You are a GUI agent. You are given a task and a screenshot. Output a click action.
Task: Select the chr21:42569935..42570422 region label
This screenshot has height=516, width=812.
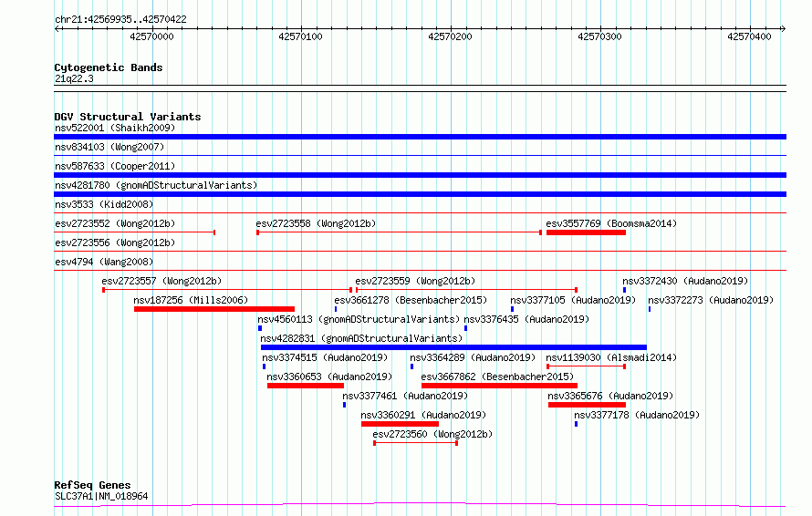pos(120,20)
